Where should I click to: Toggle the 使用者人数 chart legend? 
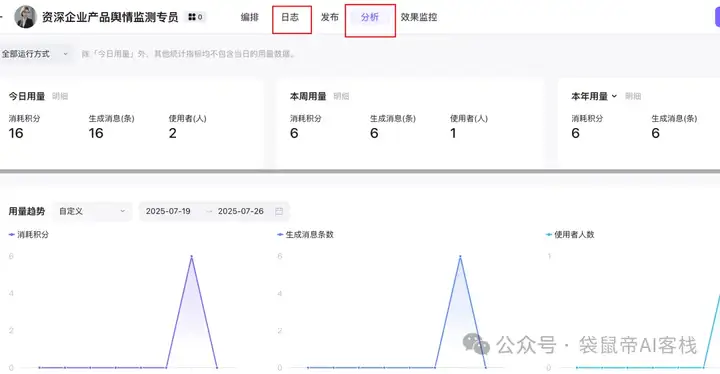point(570,234)
